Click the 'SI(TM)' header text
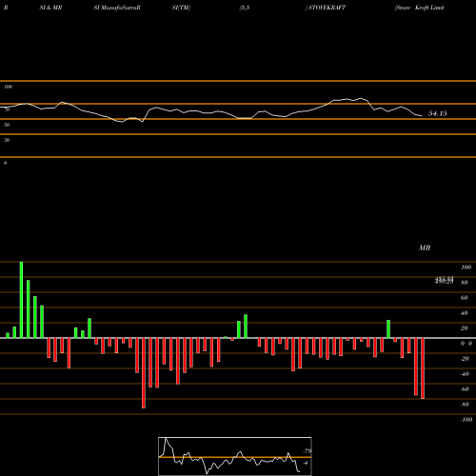The width and height of the screenshot is (476, 476). click(x=181, y=8)
